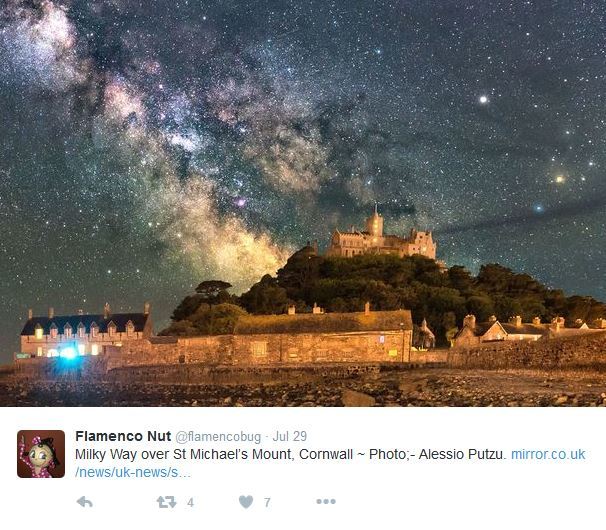
Task: Open the Flamenco Nut display name
Action: [x=123, y=436]
